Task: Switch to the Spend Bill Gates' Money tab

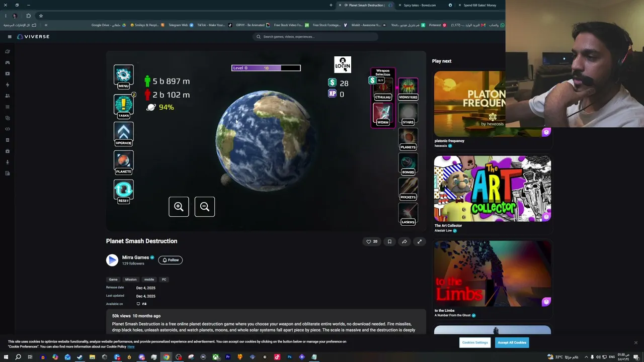Action: click(x=479, y=5)
